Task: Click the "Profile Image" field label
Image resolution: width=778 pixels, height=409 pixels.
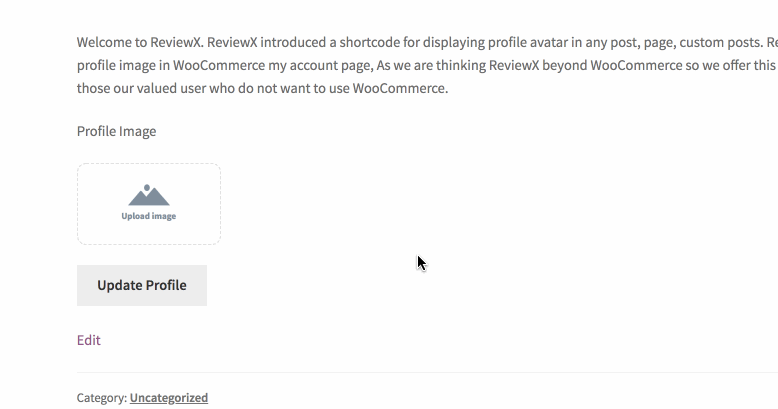Action: [116, 131]
